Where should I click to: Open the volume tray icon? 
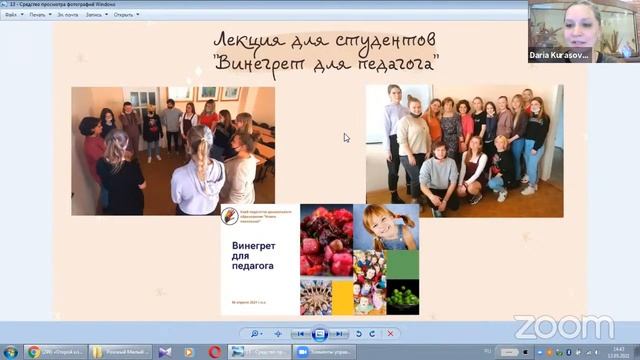point(597,352)
